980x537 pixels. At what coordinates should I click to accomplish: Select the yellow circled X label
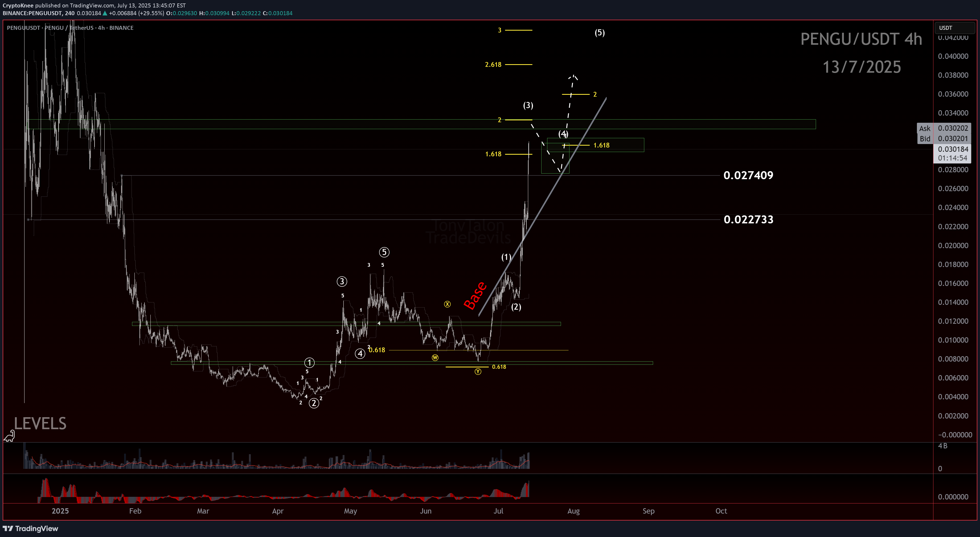pyautogui.click(x=447, y=304)
